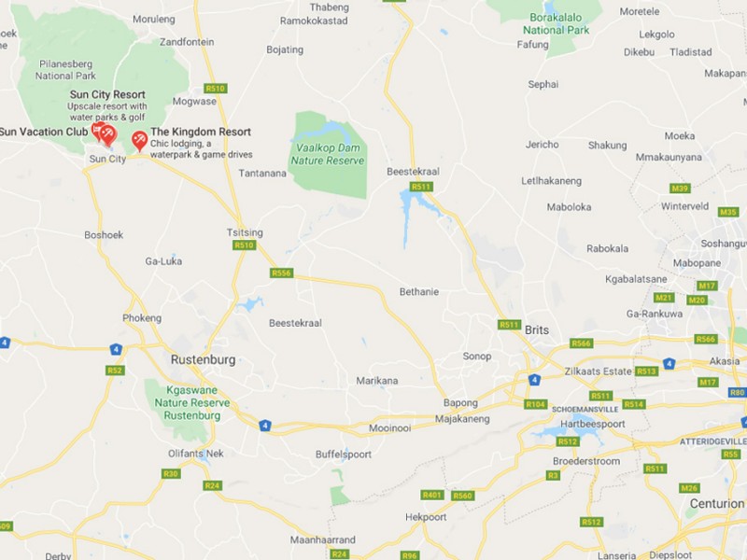Select the Brits town label

point(537,330)
